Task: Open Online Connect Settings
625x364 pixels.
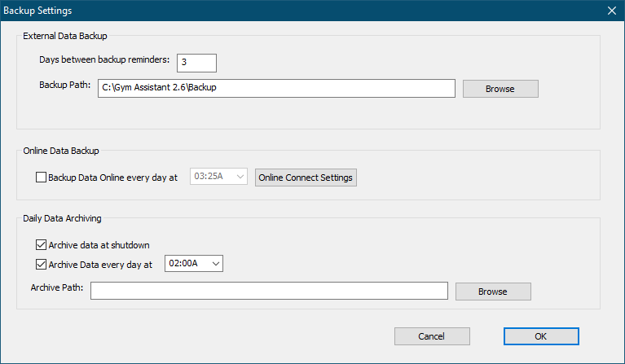Action: tap(306, 177)
